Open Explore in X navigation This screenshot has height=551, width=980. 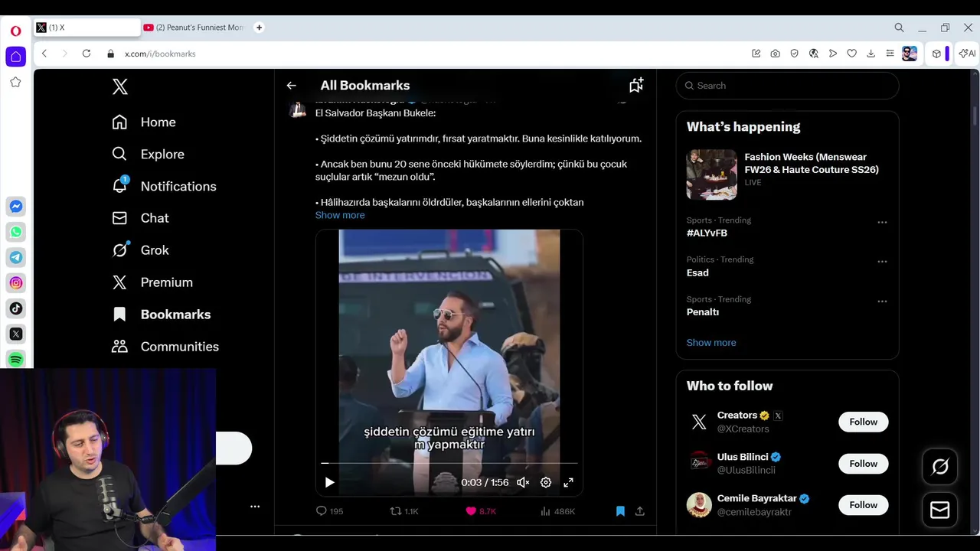click(x=149, y=155)
